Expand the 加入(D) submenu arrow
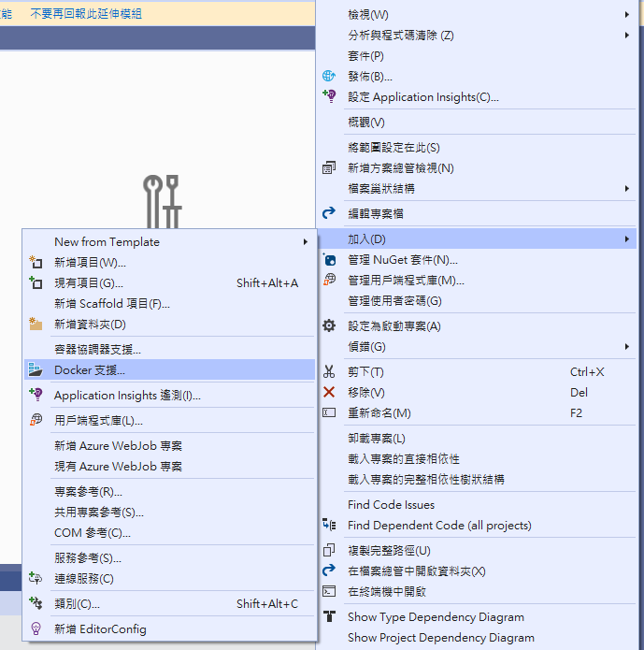The height and width of the screenshot is (650, 644). point(627,239)
